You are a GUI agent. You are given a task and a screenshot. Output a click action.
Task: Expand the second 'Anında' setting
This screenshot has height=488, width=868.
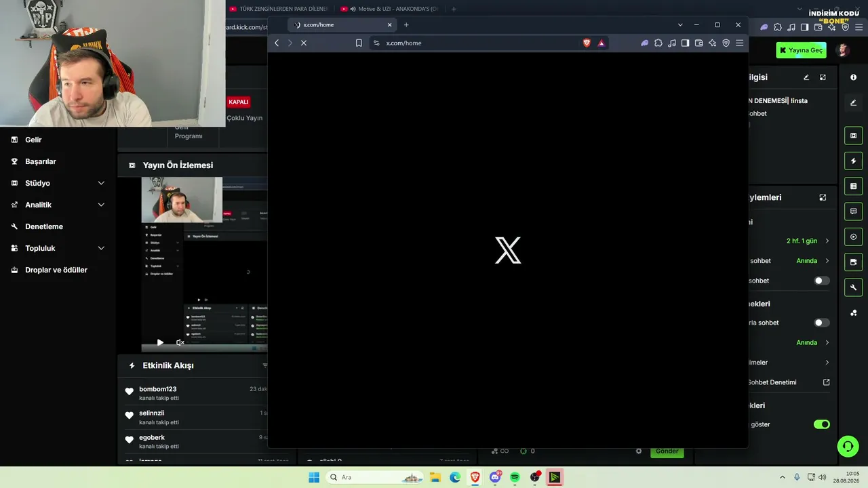(x=827, y=343)
